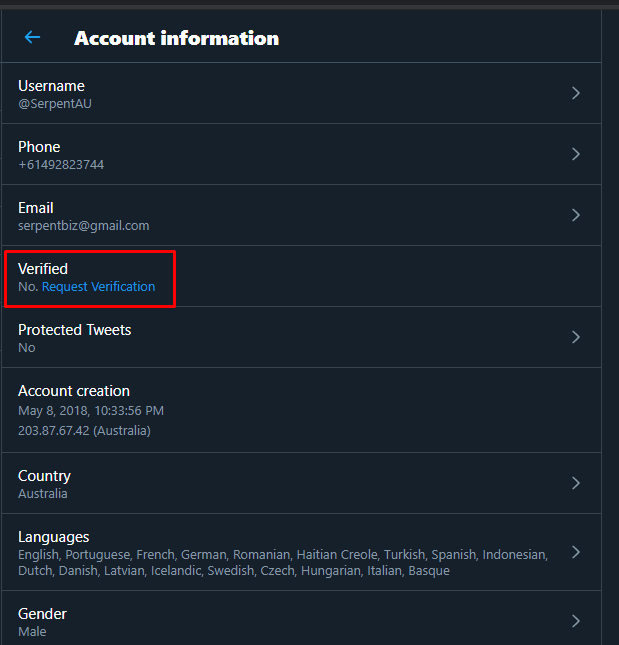Click the Request Verification link

click(98, 287)
